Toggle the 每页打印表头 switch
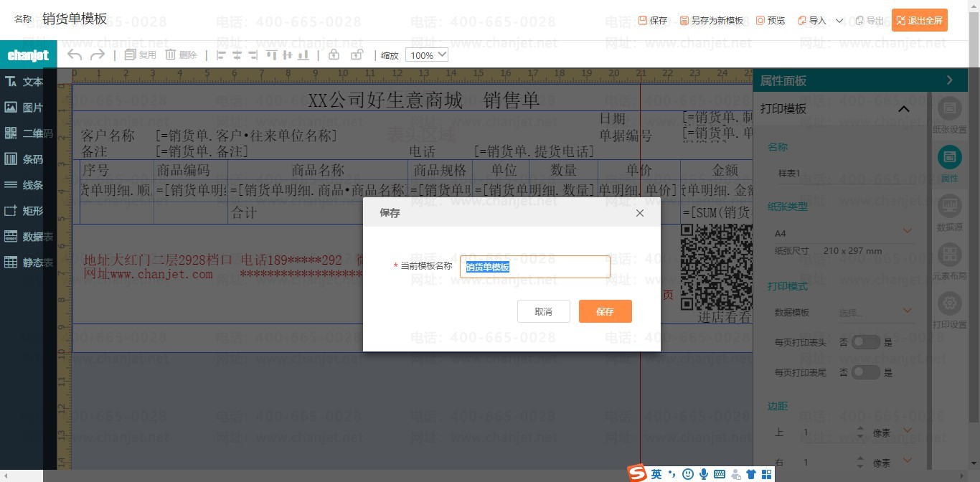 (x=865, y=342)
